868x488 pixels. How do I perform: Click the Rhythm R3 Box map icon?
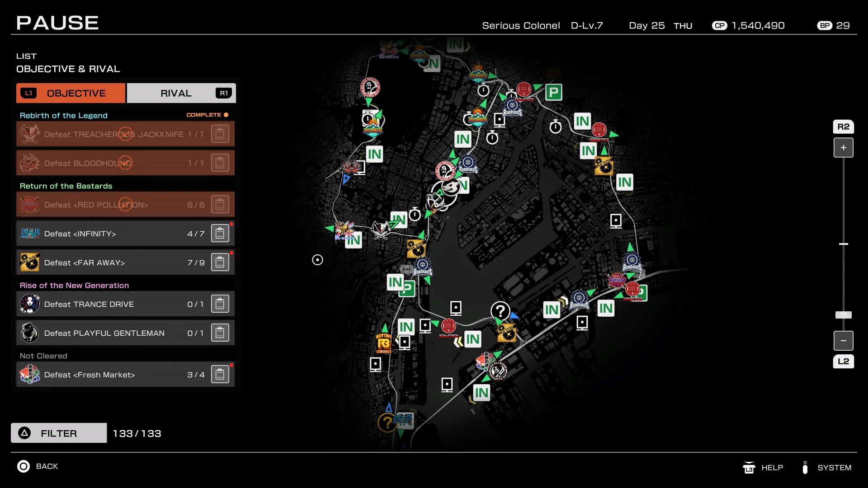(x=383, y=343)
